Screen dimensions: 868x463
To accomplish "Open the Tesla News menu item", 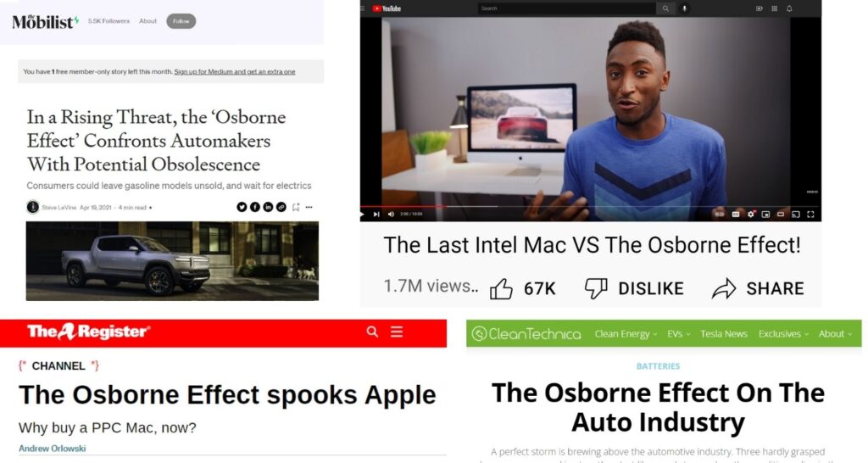I will [x=724, y=334].
